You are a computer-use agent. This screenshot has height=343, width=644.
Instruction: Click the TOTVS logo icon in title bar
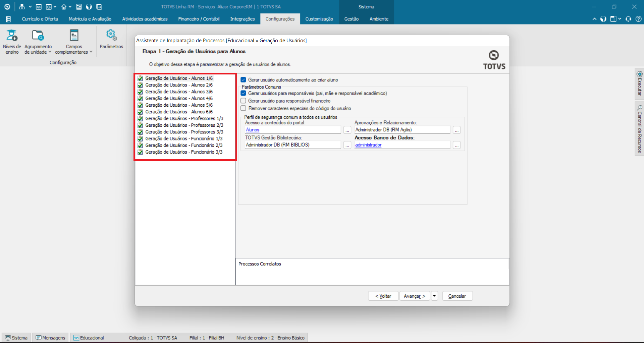click(x=7, y=7)
